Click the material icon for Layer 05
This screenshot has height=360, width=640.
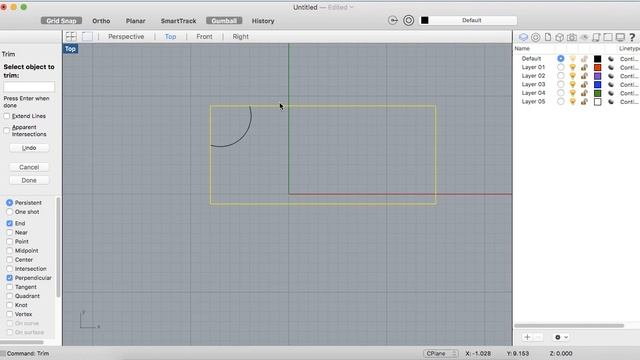[611, 102]
